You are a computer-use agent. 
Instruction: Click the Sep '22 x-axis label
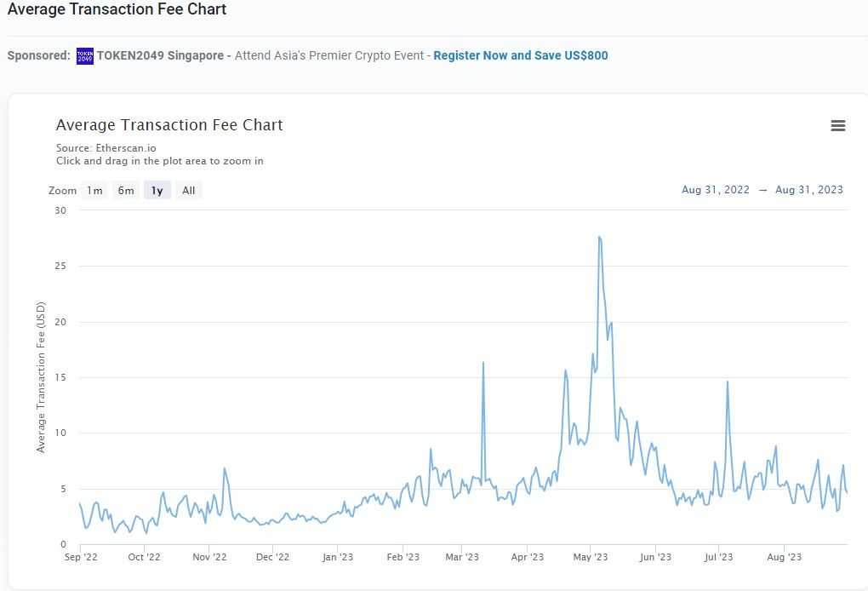click(81, 557)
